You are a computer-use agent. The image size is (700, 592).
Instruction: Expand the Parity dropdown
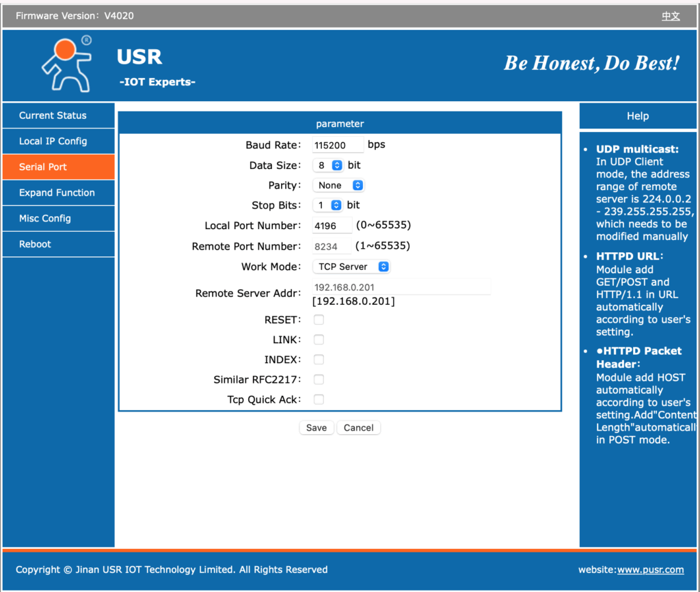tap(338, 185)
